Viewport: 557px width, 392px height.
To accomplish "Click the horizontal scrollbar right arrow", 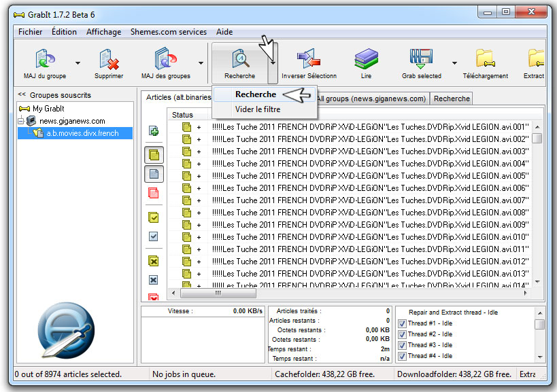I will [x=525, y=293].
